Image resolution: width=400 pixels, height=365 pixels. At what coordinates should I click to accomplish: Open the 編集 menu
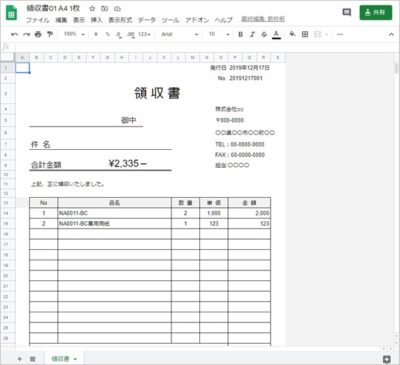(x=61, y=20)
